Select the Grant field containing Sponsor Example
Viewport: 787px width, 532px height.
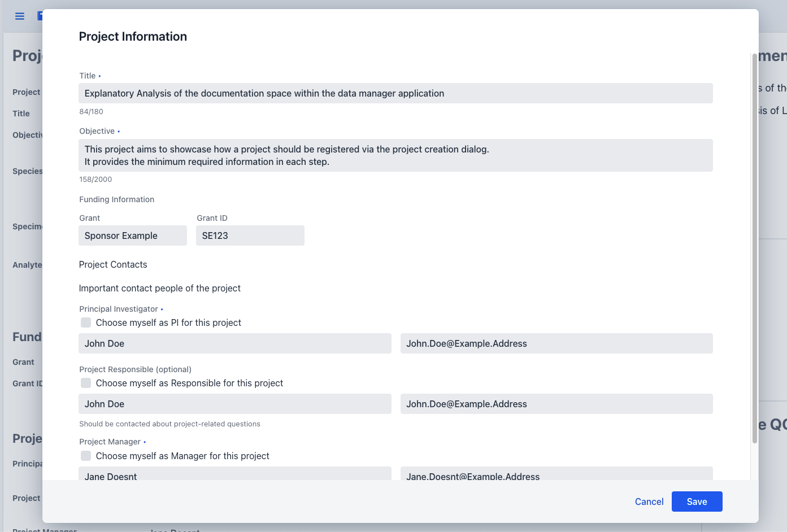132,236
